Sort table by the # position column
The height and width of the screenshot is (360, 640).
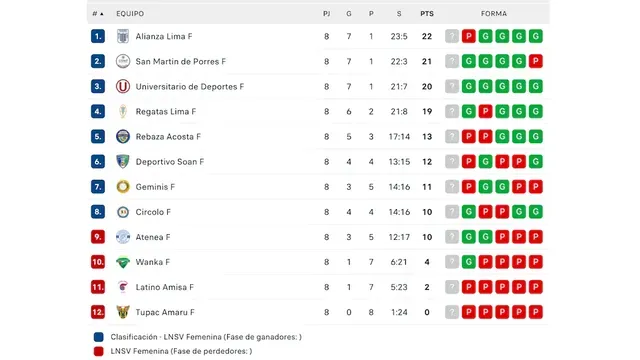[98, 14]
